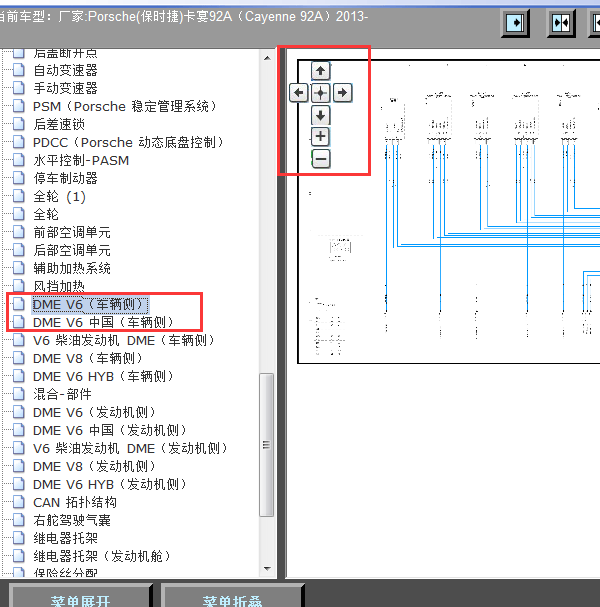Image resolution: width=600 pixels, height=607 pixels.
Task: Click the document icon beside 水平控制-PASM
Action: [19, 160]
